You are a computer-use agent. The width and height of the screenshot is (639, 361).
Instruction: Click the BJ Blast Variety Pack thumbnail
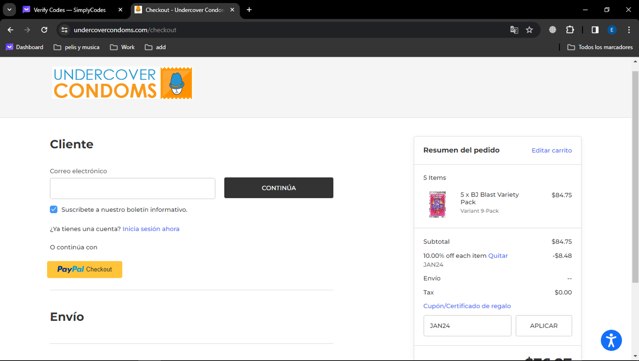[x=437, y=204]
